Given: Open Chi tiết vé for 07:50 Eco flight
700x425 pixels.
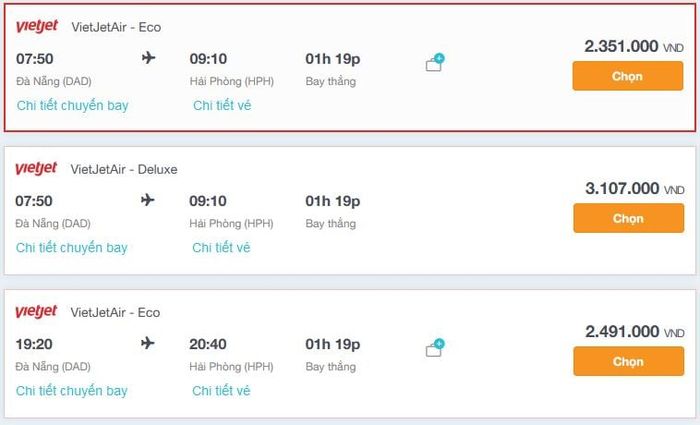Looking at the screenshot, I should coord(222,105).
